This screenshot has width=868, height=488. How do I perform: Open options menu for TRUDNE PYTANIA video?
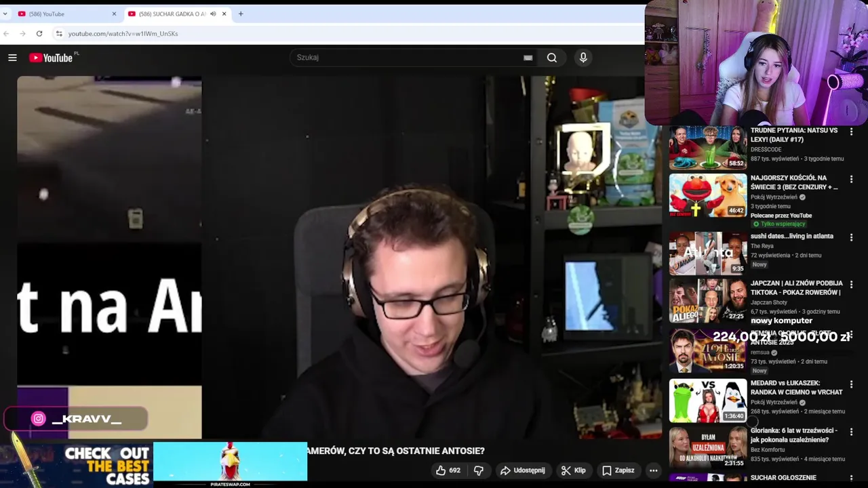click(851, 131)
